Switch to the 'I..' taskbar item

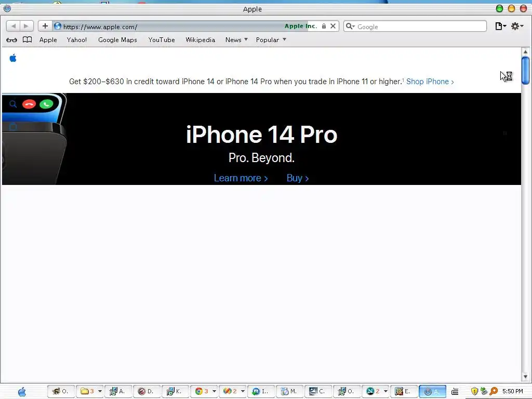261,392
